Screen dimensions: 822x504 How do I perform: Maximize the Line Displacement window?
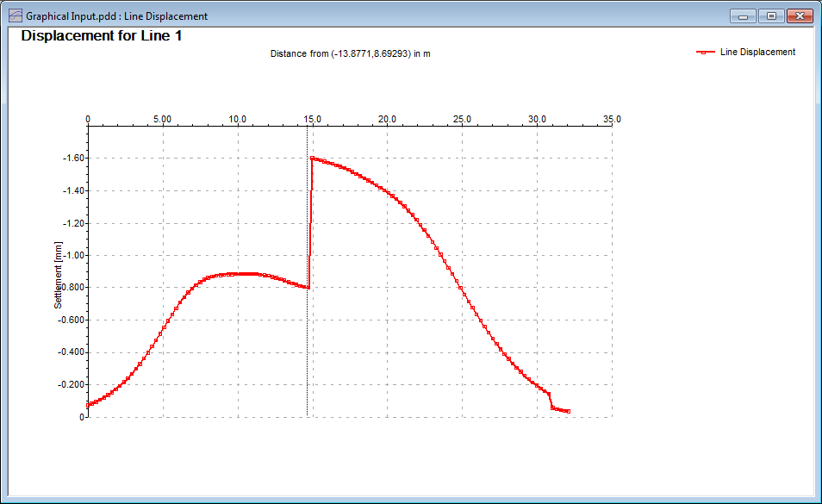pyautogui.click(x=771, y=16)
